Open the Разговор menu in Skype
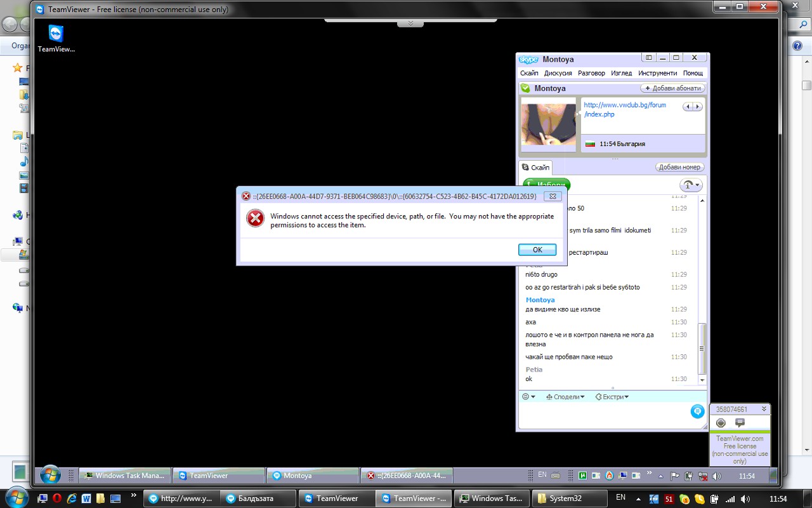The height and width of the screenshot is (508, 812). [591, 73]
